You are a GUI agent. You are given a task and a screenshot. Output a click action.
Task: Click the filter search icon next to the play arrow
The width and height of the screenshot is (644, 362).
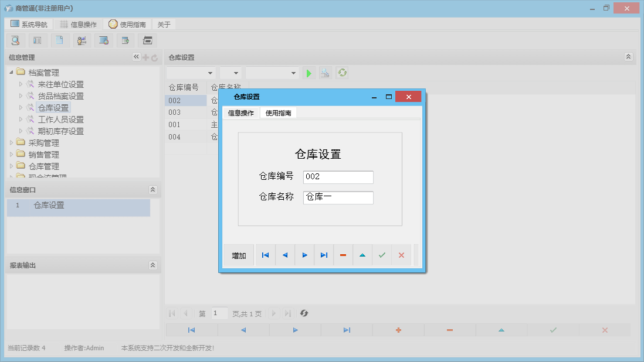coord(326,72)
